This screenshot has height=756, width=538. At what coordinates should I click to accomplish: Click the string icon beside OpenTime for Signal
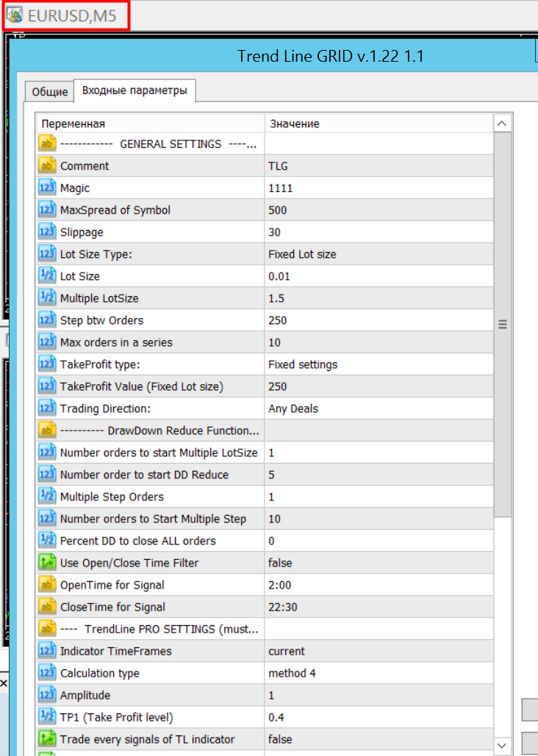tap(47, 585)
